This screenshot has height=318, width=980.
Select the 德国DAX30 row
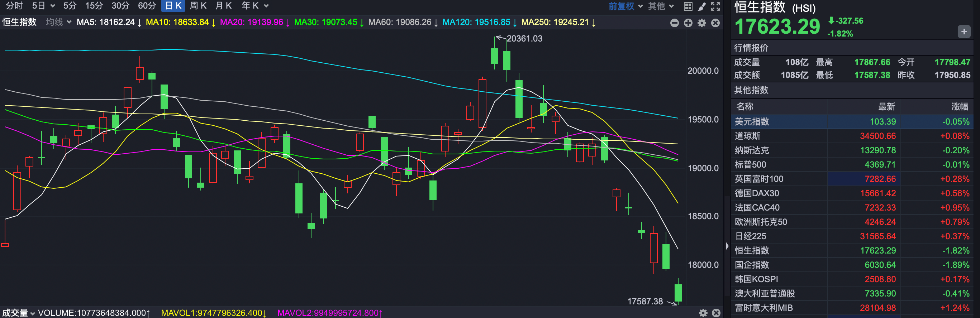point(852,193)
